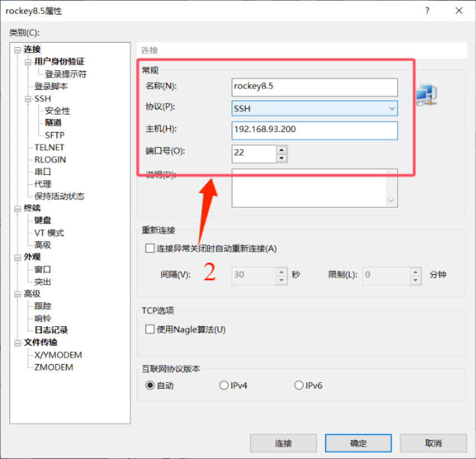Click the help question mark button
Screen dimensions: 476x459
(x=427, y=11)
